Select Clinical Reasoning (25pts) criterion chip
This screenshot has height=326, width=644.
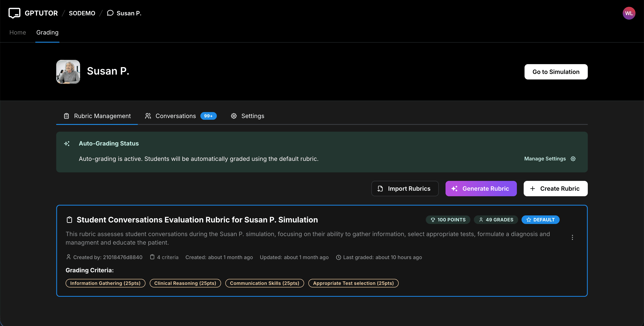[185, 283]
